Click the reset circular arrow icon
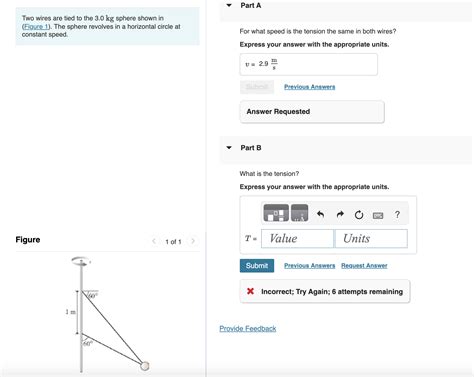474x377 pixels. pyautogui.click(x=359, y=215)
